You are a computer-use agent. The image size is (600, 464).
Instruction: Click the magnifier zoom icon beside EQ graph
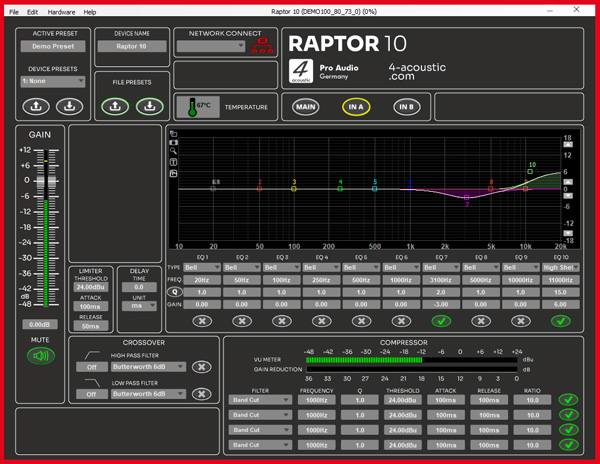[x=174, y=152]
